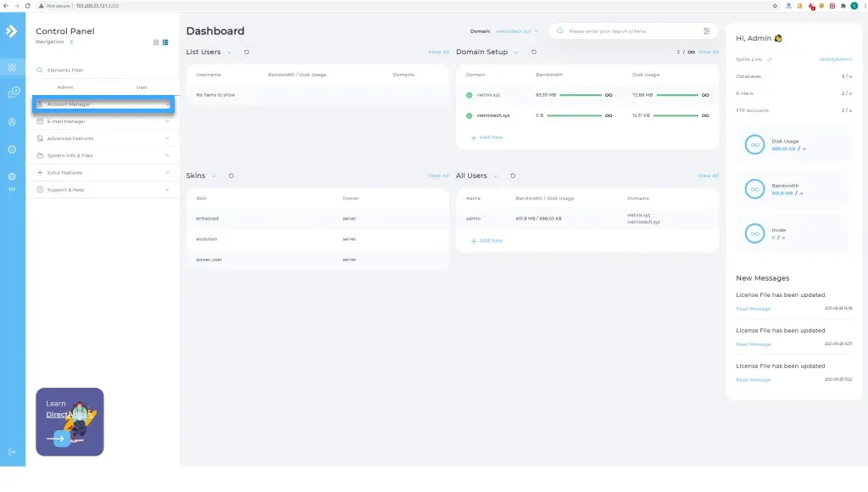868x492 pixels.
Task: Expand the E-mail Manager menu
Action: pos(102,121)
